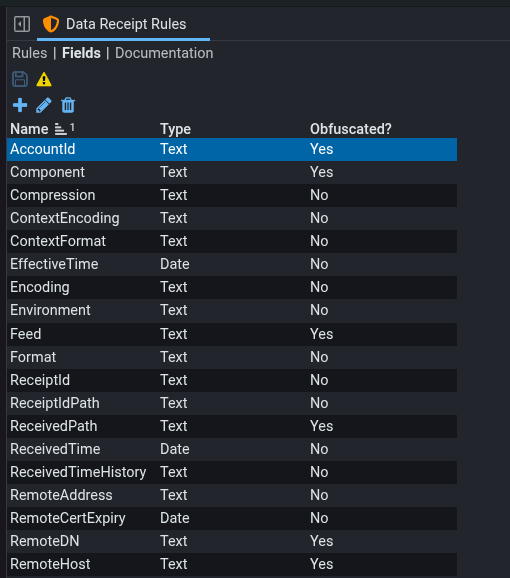Image resolution: width=510 pixels, height=578 pixels.
Task: Select the Fields sub-tab
Action: [x=81, y=53]
